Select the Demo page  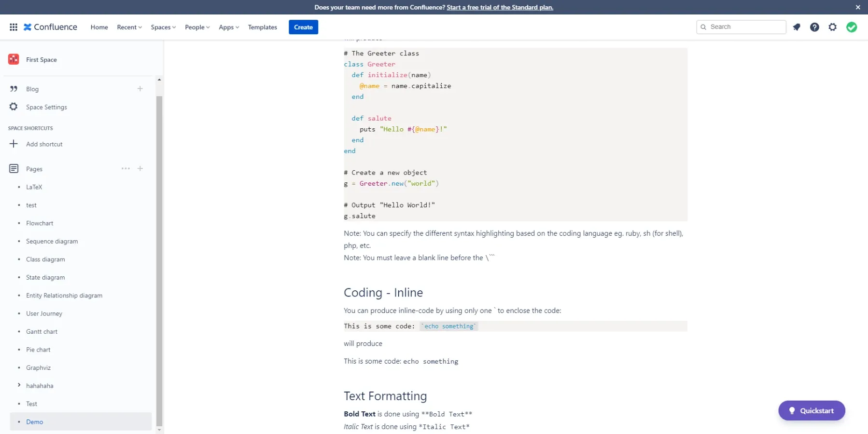point(81,421)
